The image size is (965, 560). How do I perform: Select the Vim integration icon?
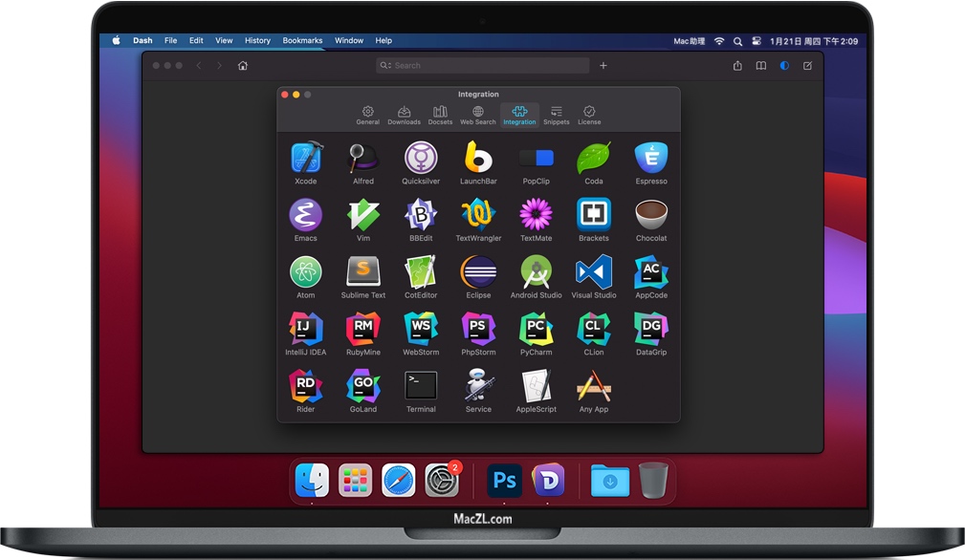363,214
